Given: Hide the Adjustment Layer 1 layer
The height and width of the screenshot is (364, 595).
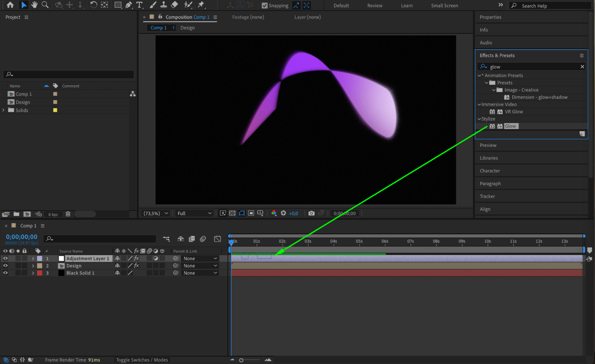Looking at the screenshot, I should click(x=5, y=258).
